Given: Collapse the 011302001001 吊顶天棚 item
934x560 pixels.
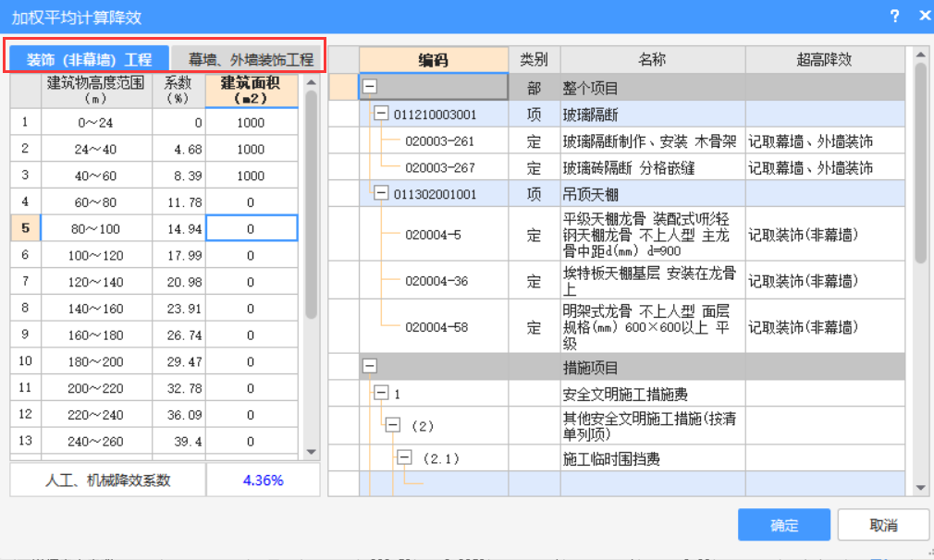Looking at the screenshot, I should 381,194.
